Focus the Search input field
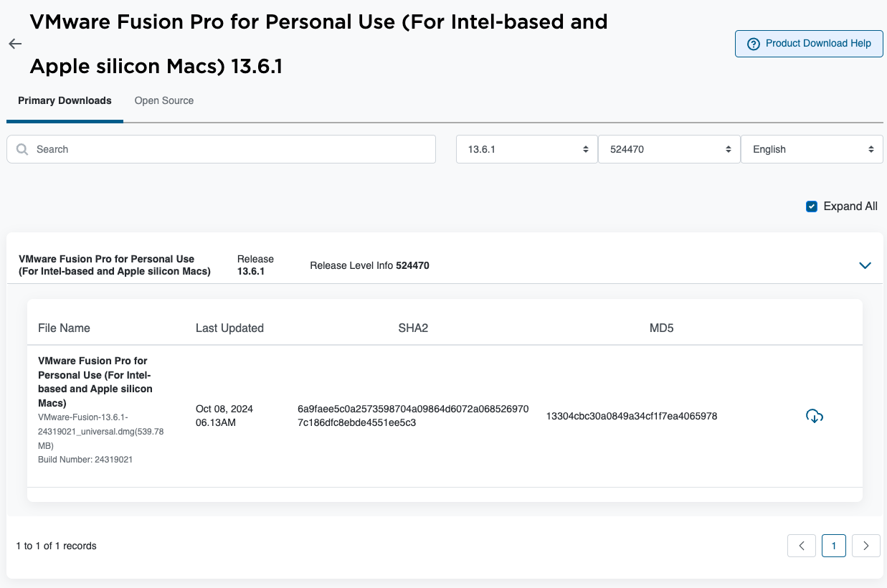 point(229,149)
